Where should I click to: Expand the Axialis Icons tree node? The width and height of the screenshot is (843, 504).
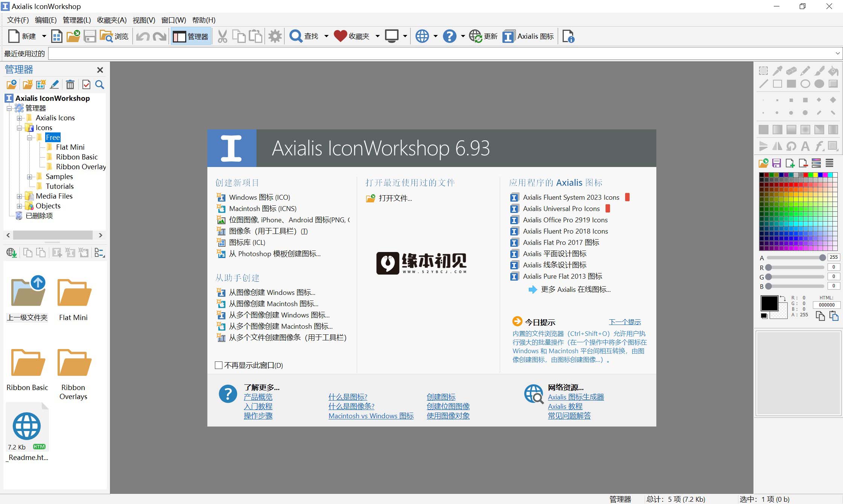point(19,118)
